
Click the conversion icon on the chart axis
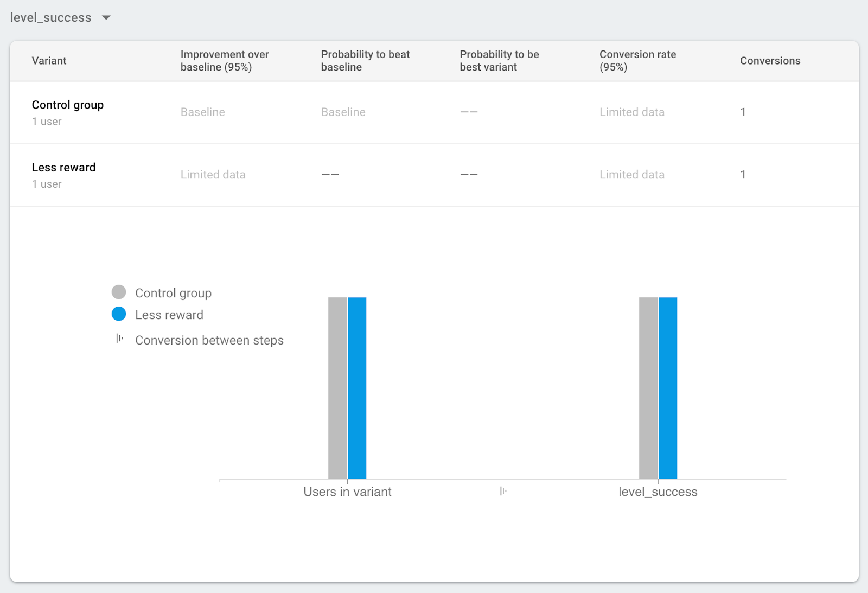[503, 492]
